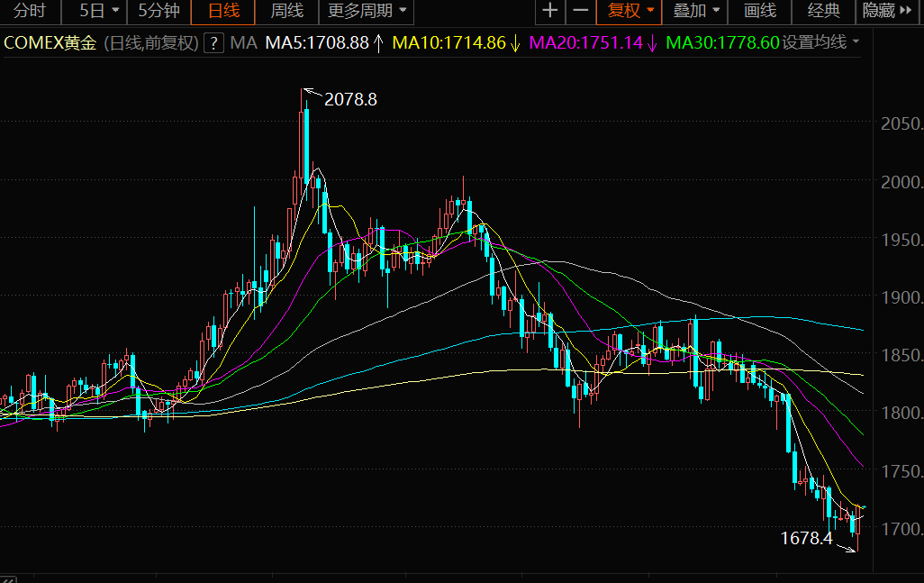Click the 经典 classic view button
This screenshot has width=924, height=583.
click(823, 12)
